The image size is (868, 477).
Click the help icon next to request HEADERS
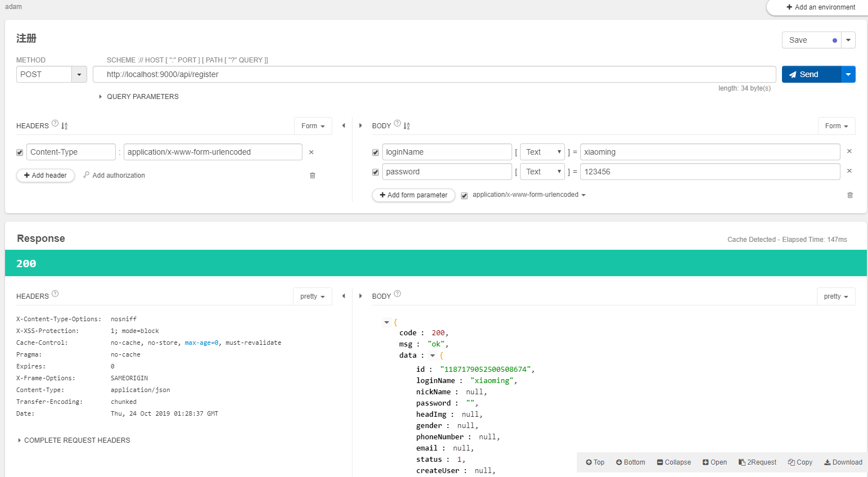[x=55, y=123]
